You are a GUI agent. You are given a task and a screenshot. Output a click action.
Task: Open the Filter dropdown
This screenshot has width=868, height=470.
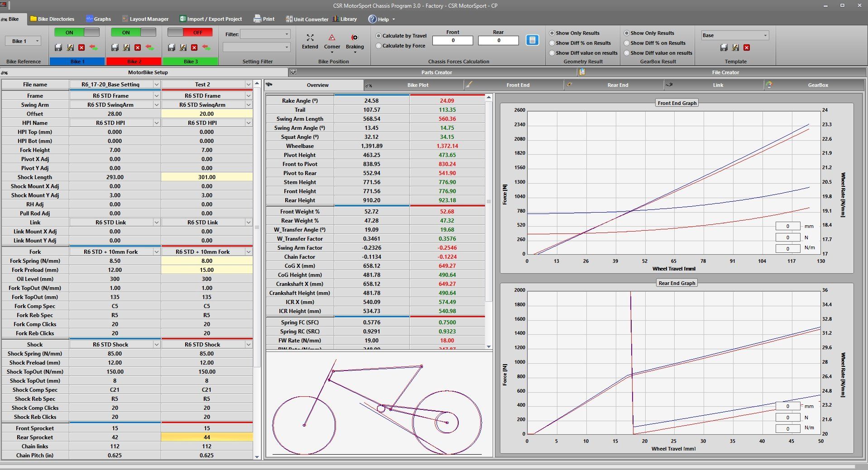tap(265, 34)
